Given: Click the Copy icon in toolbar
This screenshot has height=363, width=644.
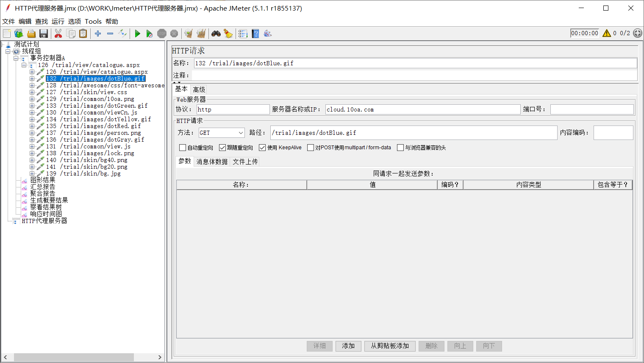Looking at the screenshot, I should (x=71, y=34).
